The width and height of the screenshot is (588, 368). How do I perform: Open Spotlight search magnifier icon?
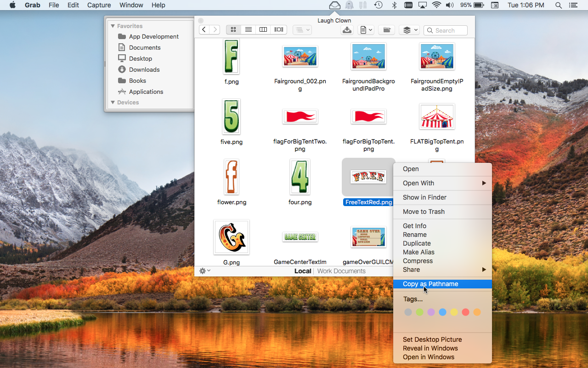(558, 5)
